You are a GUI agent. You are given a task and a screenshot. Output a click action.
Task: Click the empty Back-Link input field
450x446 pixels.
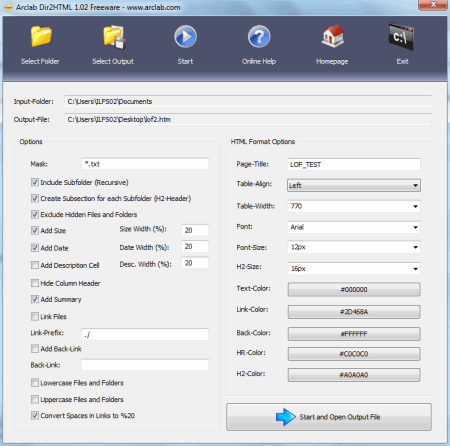pyautogui.click(x=145, y=365)
